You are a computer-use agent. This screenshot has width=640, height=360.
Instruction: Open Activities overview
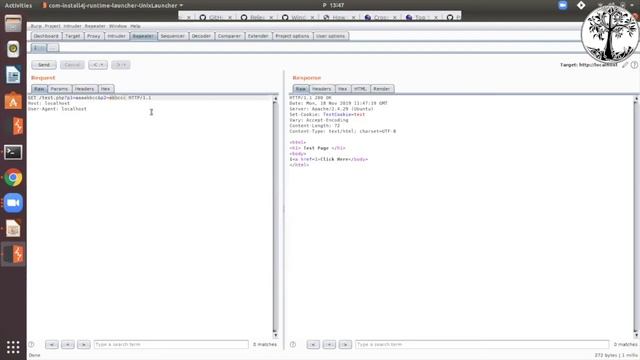(x=18, y=5)
